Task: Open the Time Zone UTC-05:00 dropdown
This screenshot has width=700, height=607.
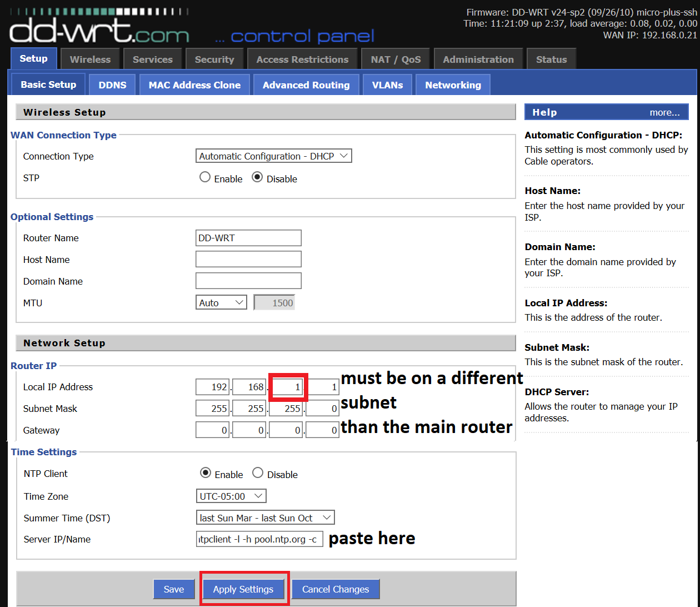Action: coord(231,496)
